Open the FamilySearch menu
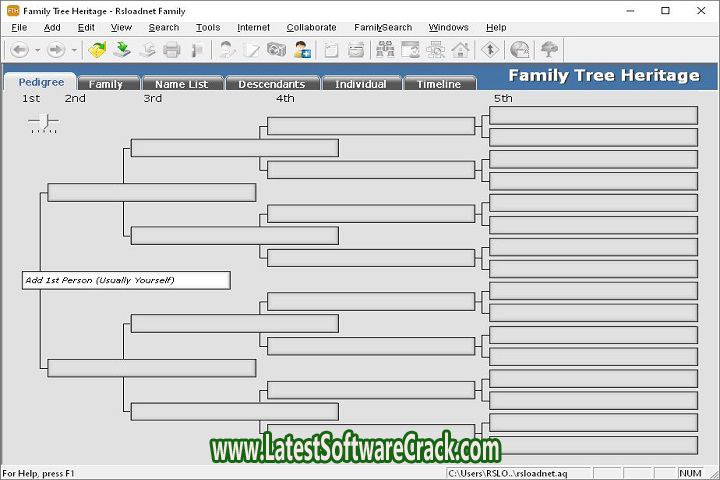This screenshot has width=720, height=480. [x=382, y=27]
